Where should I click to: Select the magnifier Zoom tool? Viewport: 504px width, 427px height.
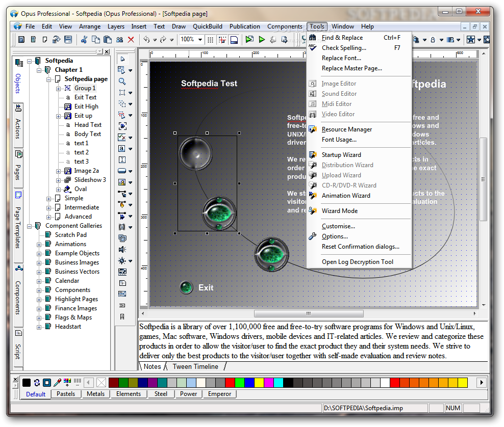122,81
